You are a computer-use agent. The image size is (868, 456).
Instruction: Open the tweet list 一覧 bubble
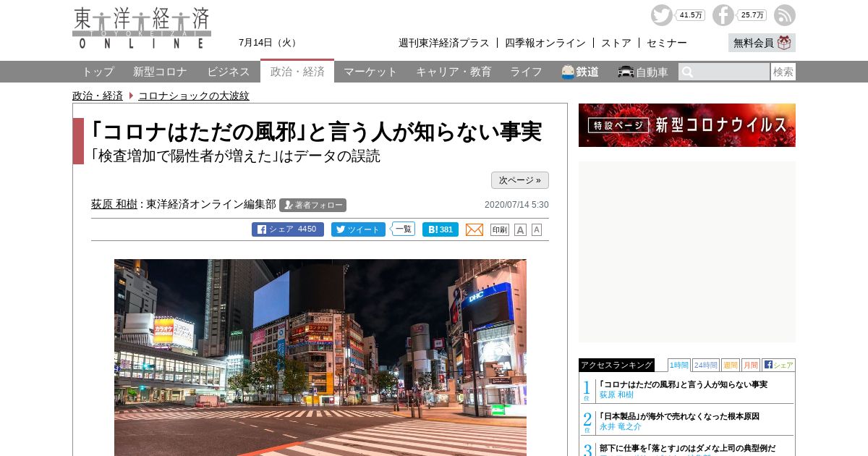(403, 229)
